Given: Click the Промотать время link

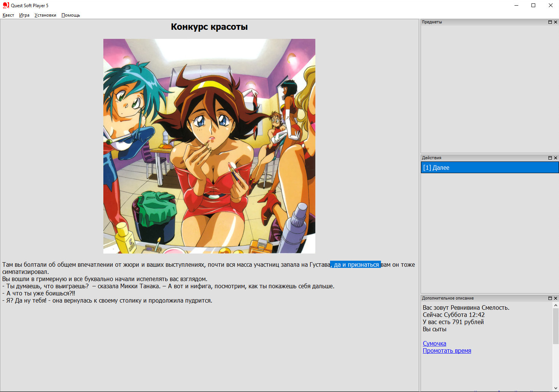Looking at the screenshot, I should 447,350.
